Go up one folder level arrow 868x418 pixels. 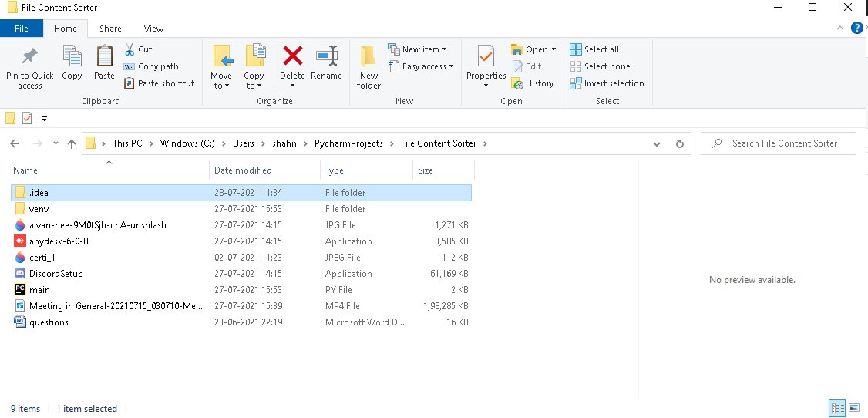(x=72, y=143)
